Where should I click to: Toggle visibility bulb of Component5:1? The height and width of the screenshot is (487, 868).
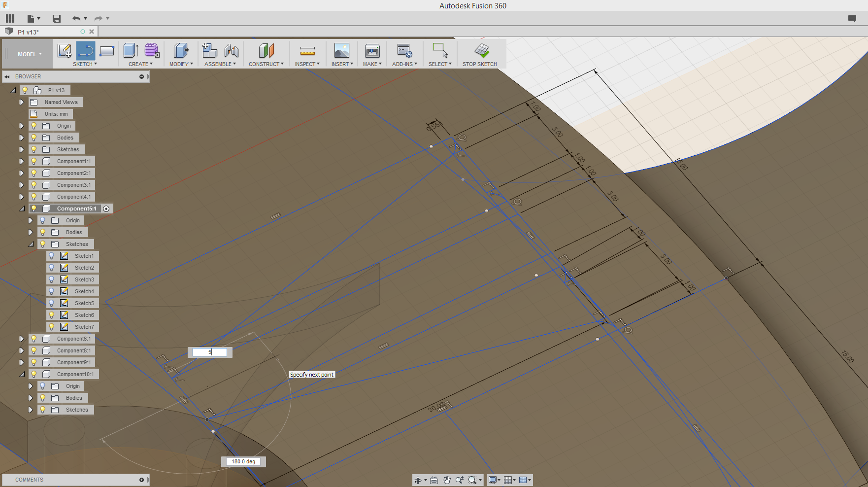(34, 209)
